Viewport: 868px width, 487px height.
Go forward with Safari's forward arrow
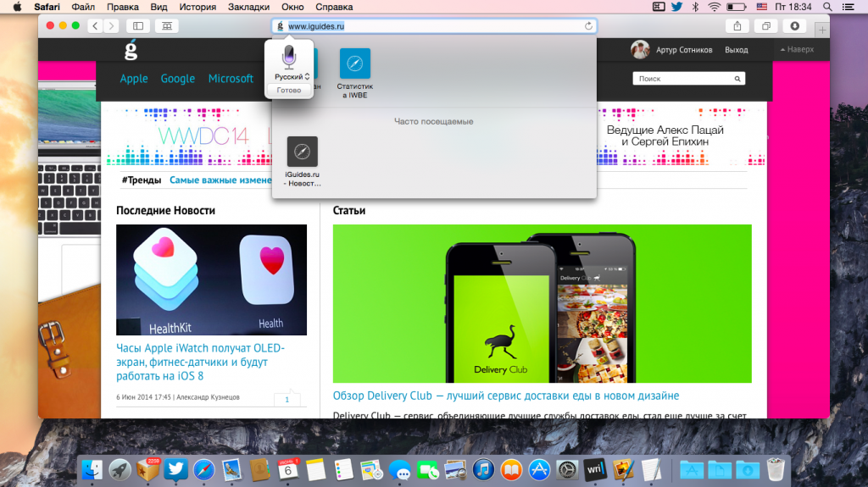111,26
